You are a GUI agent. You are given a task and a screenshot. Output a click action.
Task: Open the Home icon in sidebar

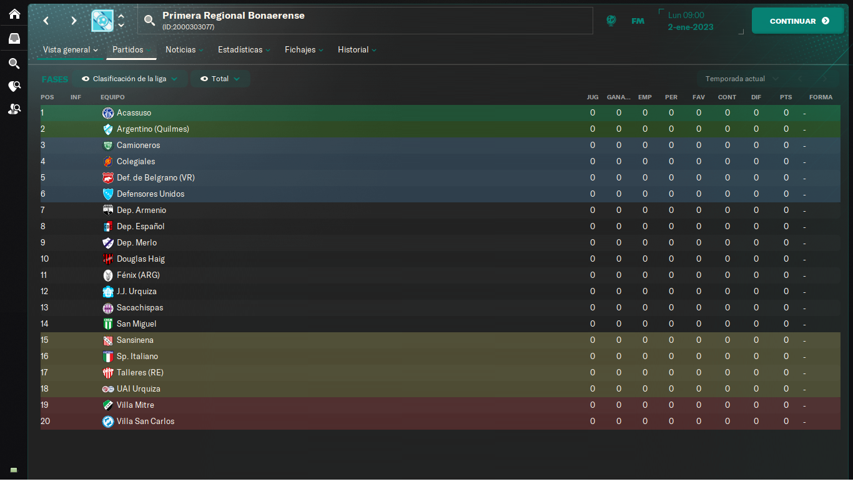click(x=14, y=13)
